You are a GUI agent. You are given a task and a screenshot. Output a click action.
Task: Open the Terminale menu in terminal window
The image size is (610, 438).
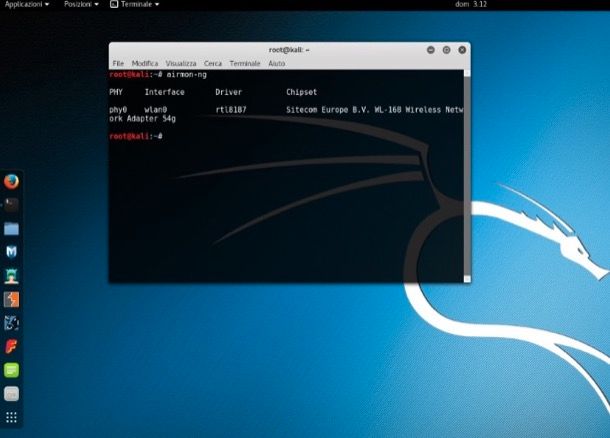[245, 63]
